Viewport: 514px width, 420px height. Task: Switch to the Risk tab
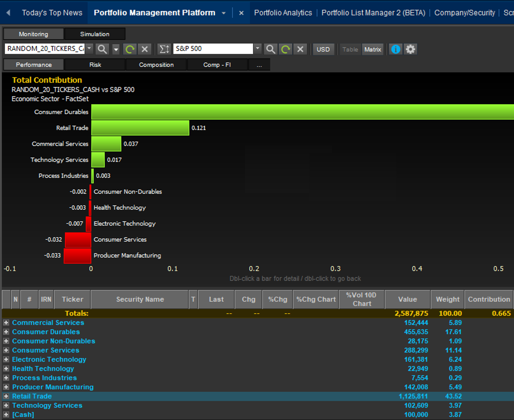point(95,65)
